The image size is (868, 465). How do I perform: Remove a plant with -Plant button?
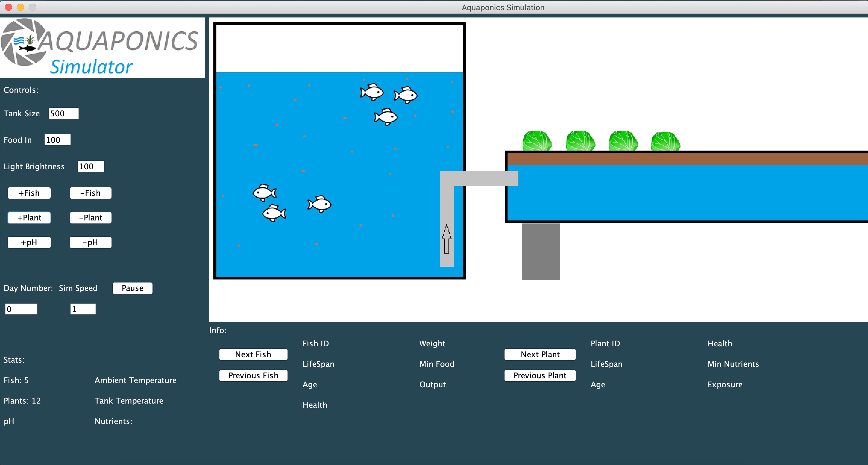[x=90, y=217]
